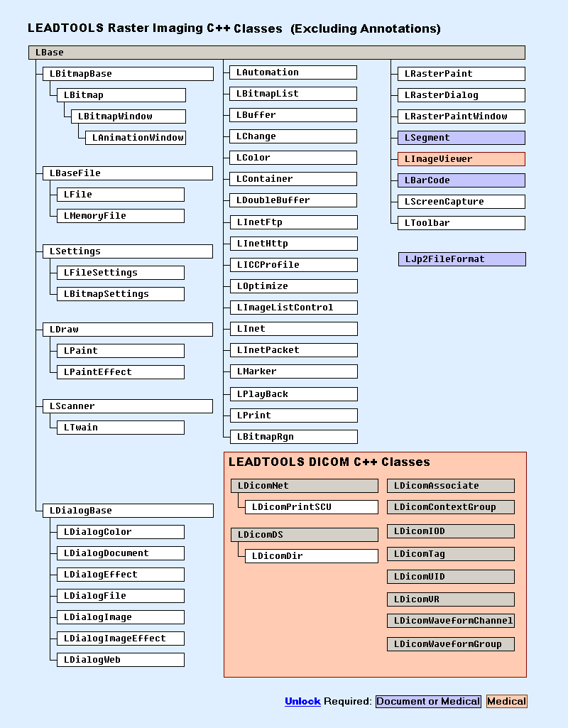
Task: Select the LBitmapWindow class box
Action: pyautogui.click(x=129, y=116)
